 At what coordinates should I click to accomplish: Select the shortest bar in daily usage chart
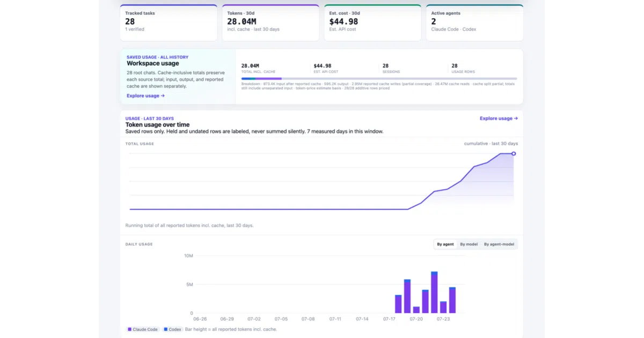pos(416,310)
